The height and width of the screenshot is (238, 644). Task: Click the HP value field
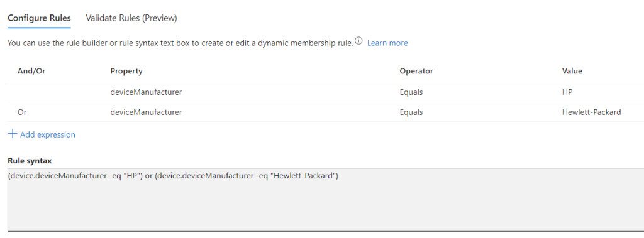pyautogui.click(x=567, y=92)
